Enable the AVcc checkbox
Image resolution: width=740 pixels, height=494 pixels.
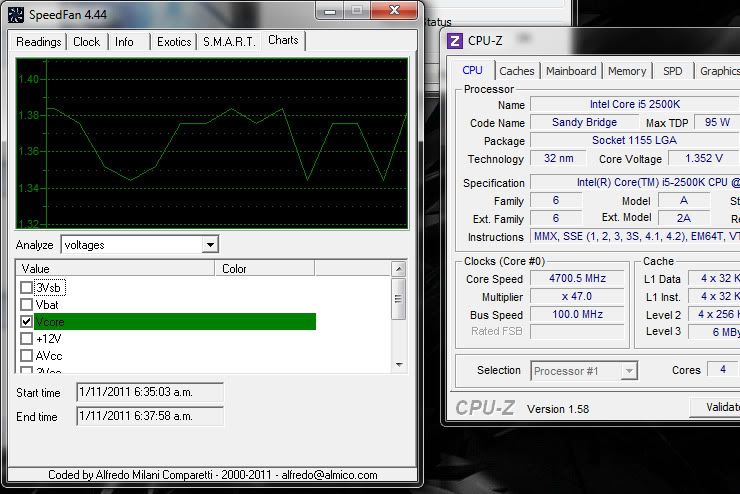point(26,356)
